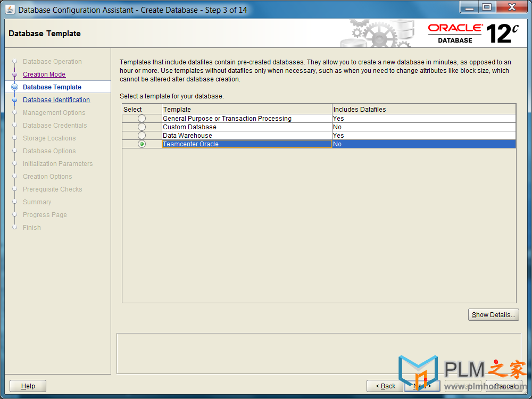Image resolution: width=532 pixels, height=399 pixels.
Task: Click the Progress Page step label
Action: tap(45, 215)
